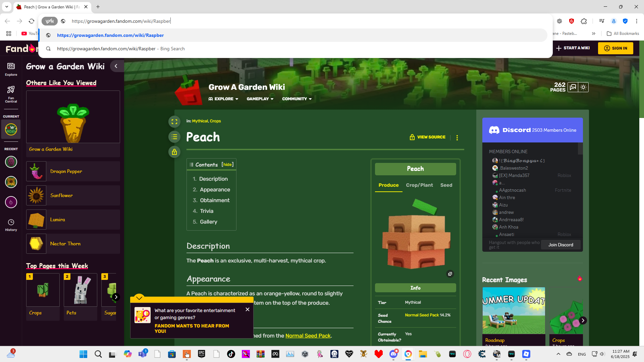Image resolution: width=644 pixels, height=362 pixels.
Task: Open a new browser tab
Action: click(x=98, y=7)
